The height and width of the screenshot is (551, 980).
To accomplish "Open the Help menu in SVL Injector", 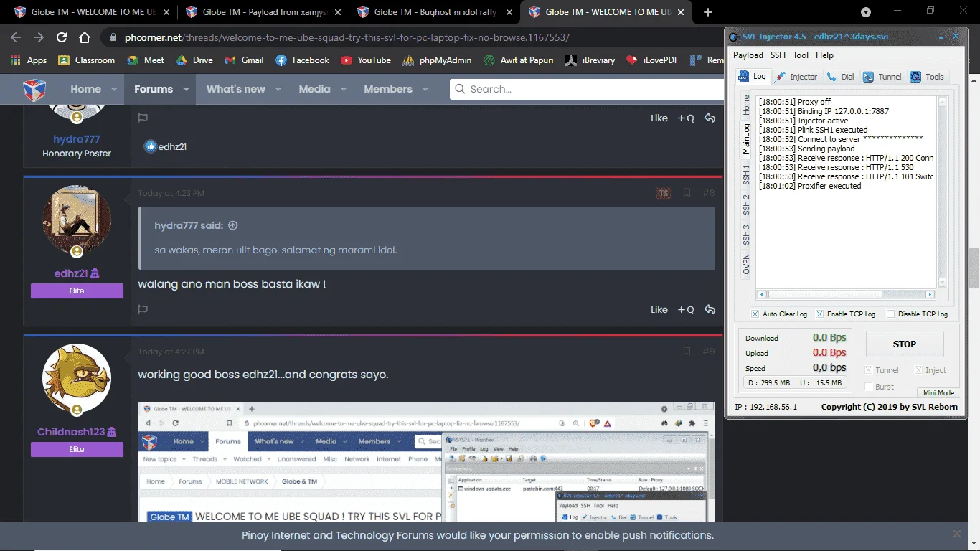I will (x=824, y=55).
